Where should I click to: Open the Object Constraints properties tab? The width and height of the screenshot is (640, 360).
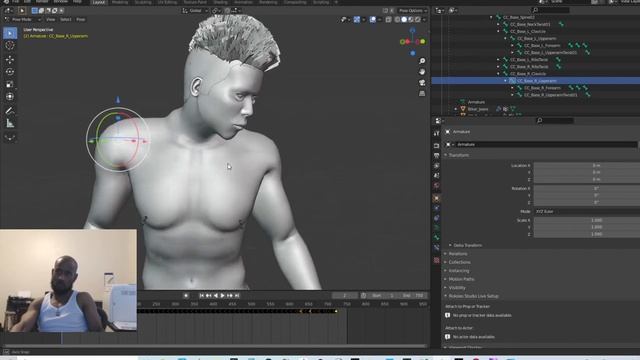click(x=436, y=218)
